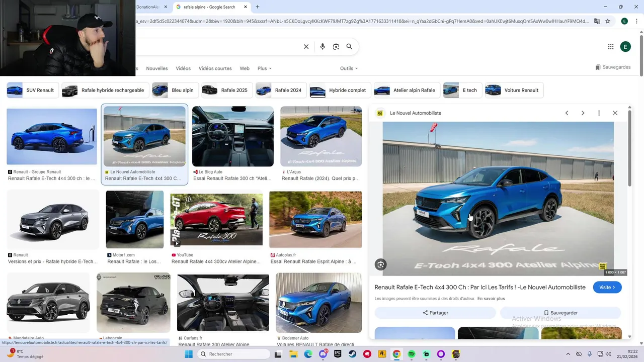This screenshot has width=644, height=362.
Task: Switch to the Vidéos courtes tab
Action: (x=215, y=68)
